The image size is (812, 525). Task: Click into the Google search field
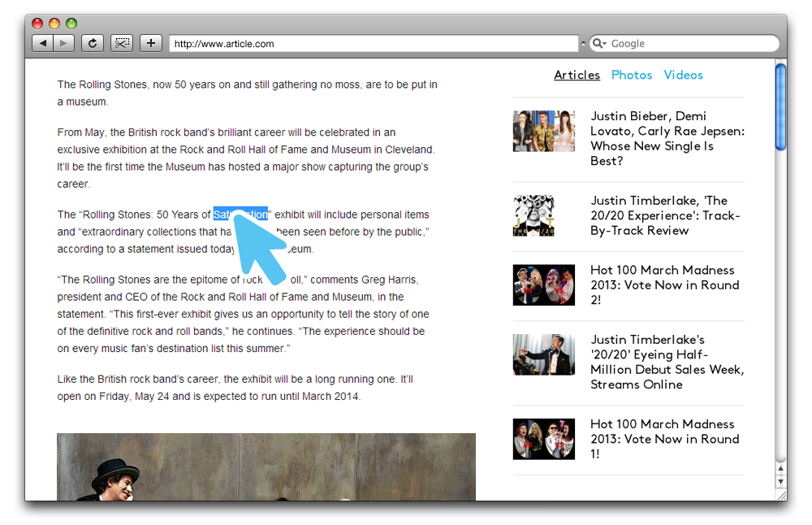684,44
